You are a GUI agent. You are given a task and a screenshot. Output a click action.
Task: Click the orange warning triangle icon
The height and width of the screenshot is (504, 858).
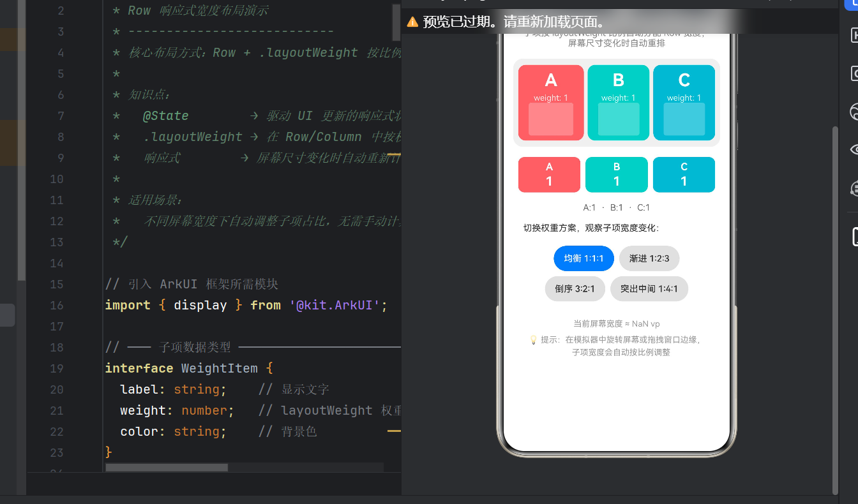click(x=412, y=22)
